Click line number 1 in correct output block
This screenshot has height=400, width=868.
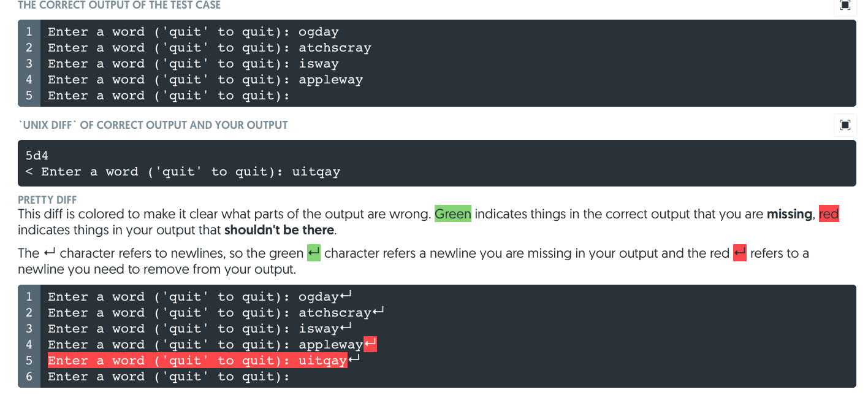(x=28, y=31)
